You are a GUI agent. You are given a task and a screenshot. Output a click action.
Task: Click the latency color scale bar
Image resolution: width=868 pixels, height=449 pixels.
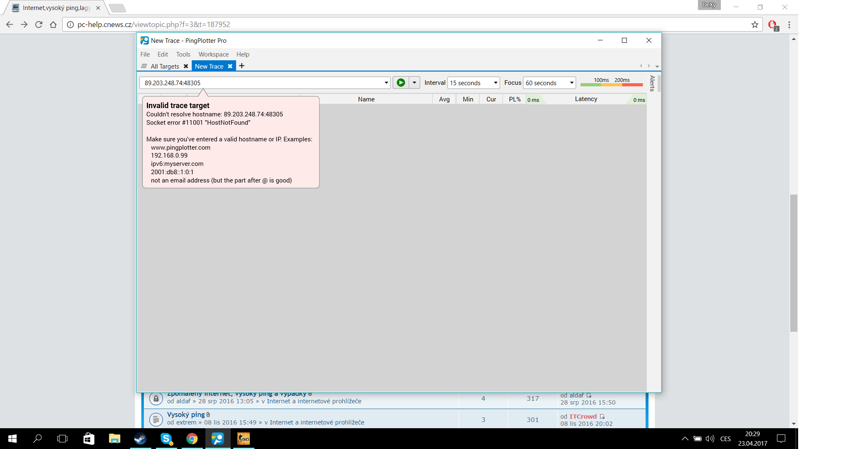coord(611,85)
